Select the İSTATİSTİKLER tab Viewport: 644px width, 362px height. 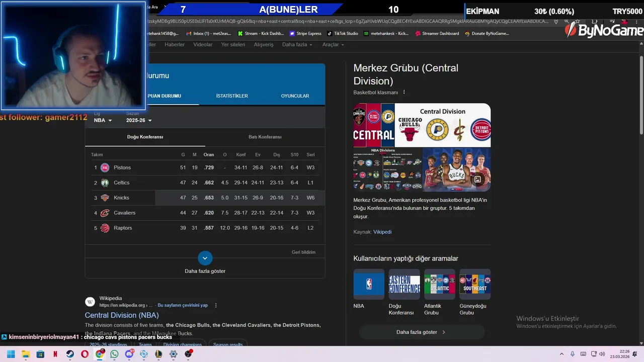click(232, 96)
